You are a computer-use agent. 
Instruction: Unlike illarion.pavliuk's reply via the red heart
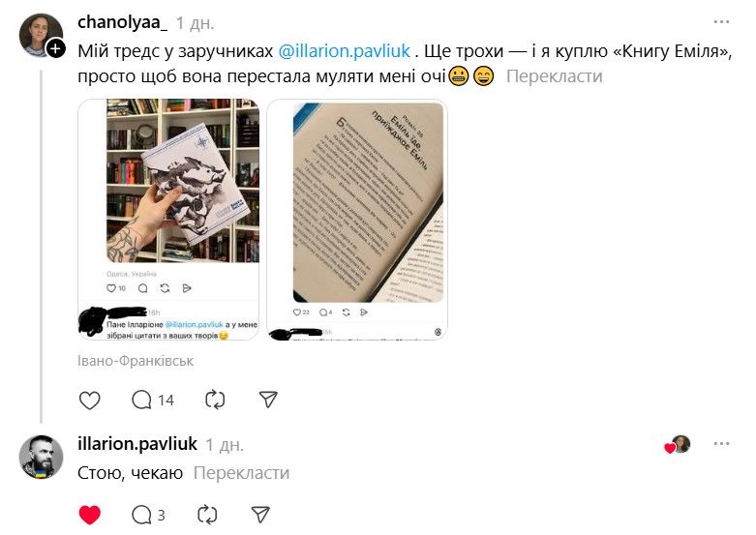[x=90, y=515]
